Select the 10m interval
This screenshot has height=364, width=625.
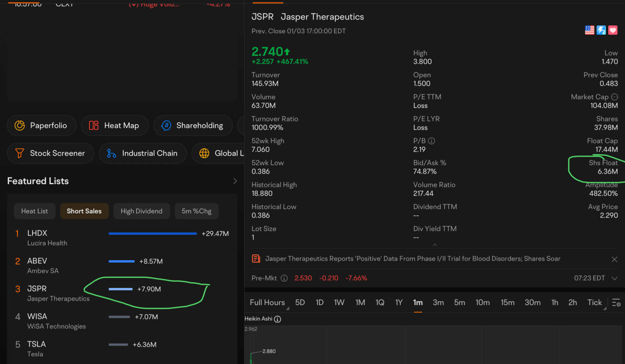click(482, 303)
